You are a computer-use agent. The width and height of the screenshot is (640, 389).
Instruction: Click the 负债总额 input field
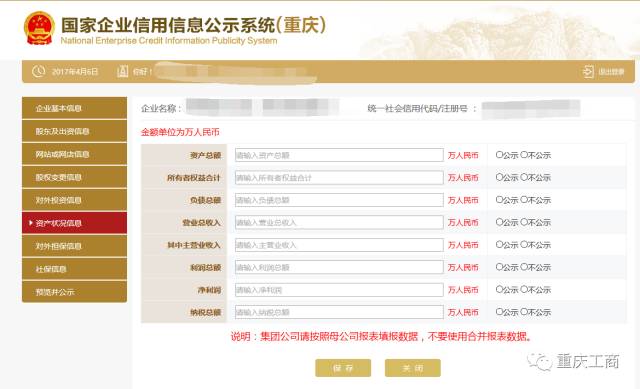pos(339,200)
